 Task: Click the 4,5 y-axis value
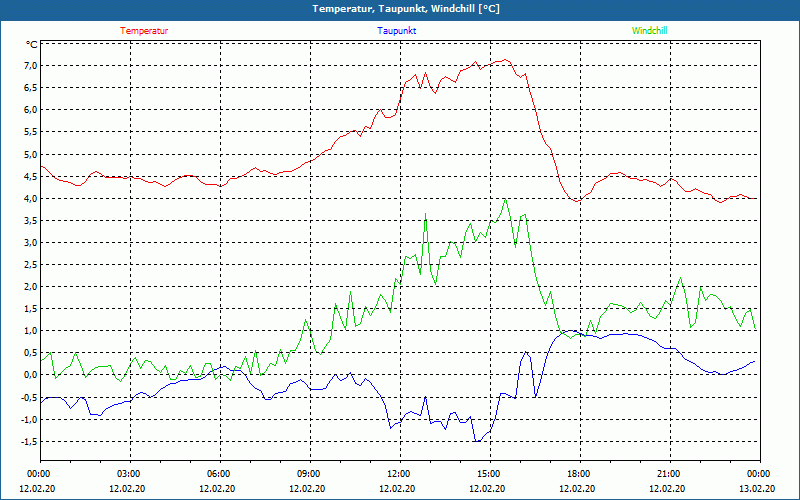[31, 177]
